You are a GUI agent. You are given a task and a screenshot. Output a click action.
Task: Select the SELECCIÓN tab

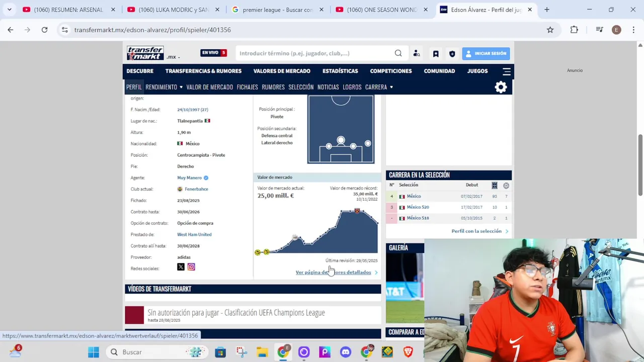[301, 87]
